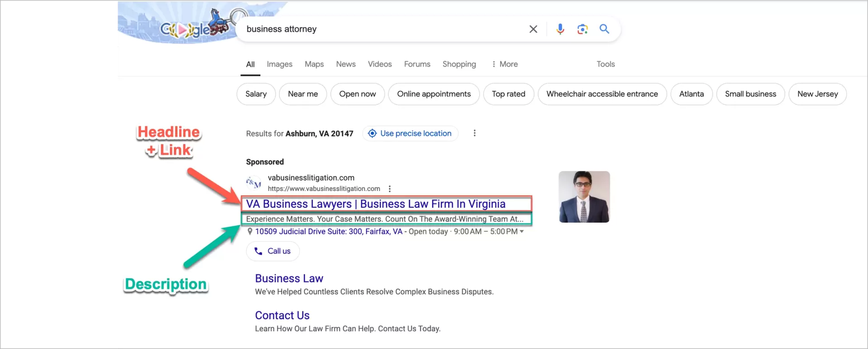Open the VA Business Lawyers headline link
Viewport: 868px width, 349px height.
375,204
